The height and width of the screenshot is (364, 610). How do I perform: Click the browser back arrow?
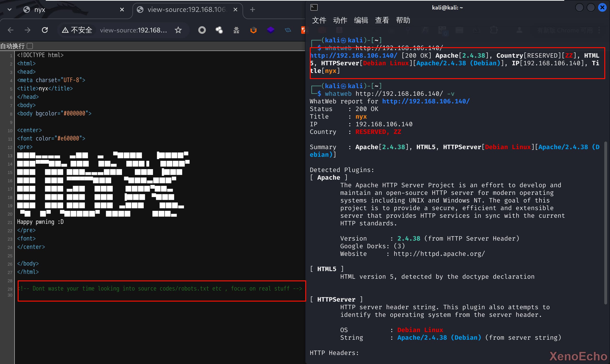tap(10, 30)
